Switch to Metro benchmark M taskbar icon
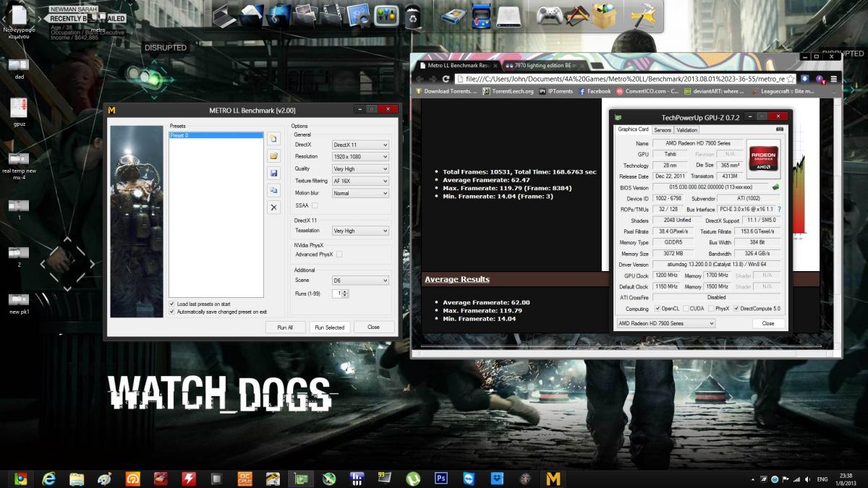This screenshot has height=488, width=868. click(553, 479)
